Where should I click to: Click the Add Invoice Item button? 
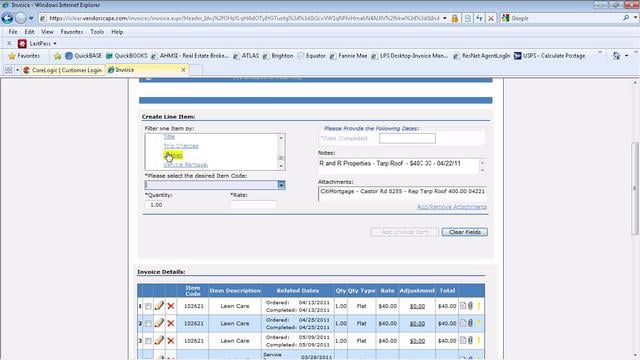click(x=404, y=232)
